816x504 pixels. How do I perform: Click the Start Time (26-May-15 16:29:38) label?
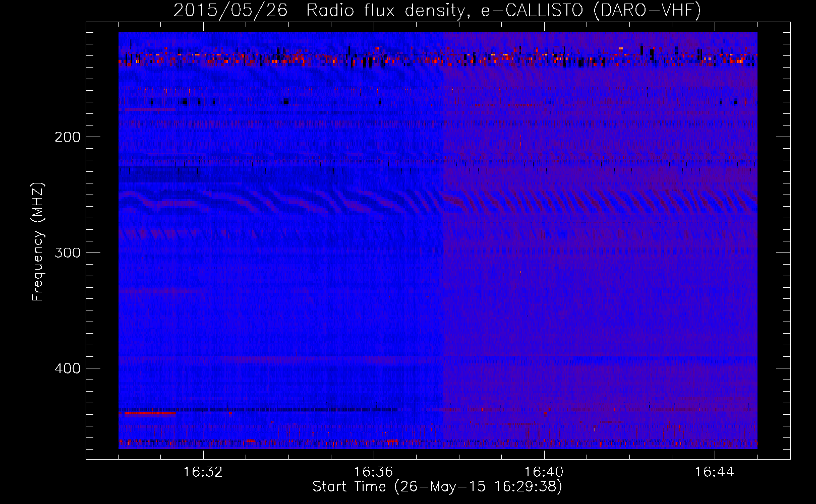(437, 487)
